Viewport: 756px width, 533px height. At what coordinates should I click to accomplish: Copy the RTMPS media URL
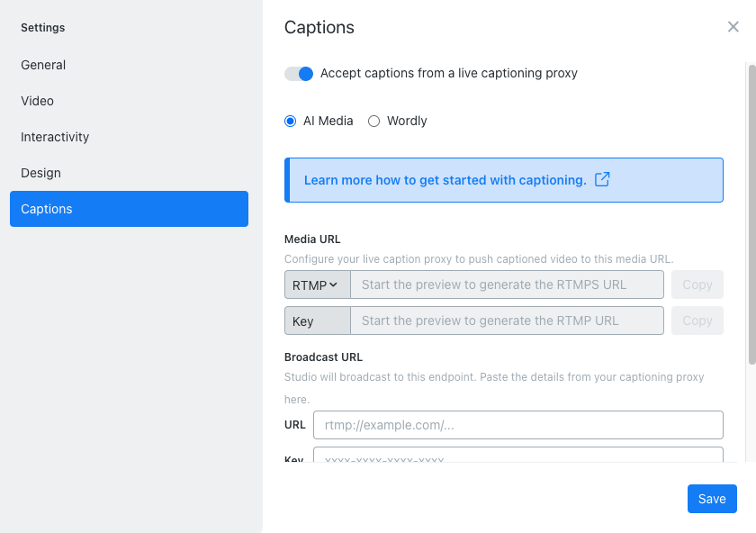coord(697,285)
